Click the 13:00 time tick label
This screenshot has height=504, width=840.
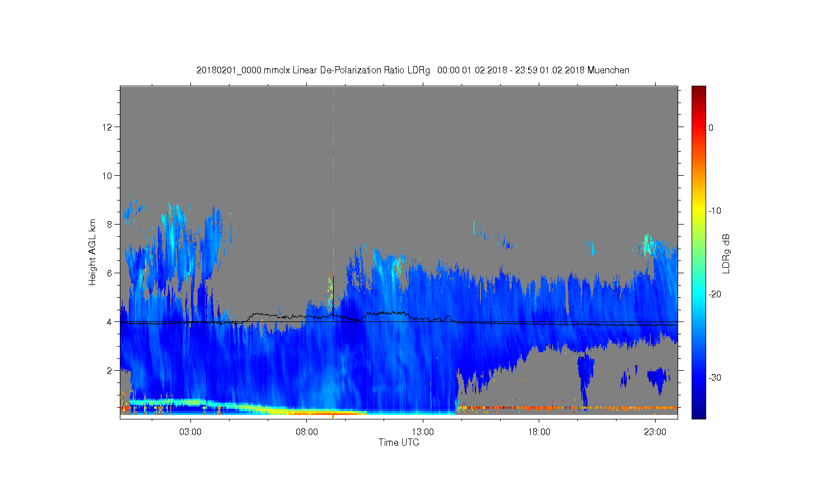423,432
